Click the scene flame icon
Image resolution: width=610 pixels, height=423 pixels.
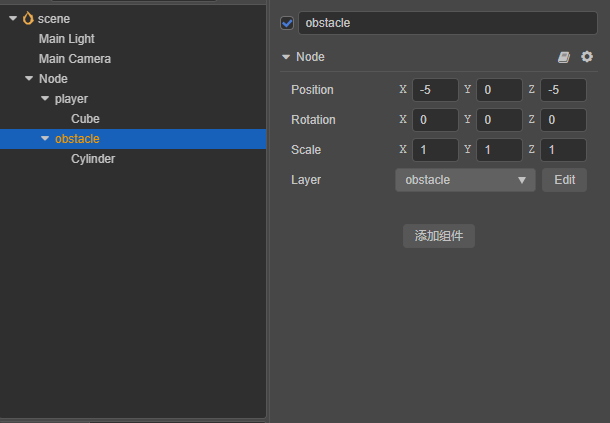(28, 19)
